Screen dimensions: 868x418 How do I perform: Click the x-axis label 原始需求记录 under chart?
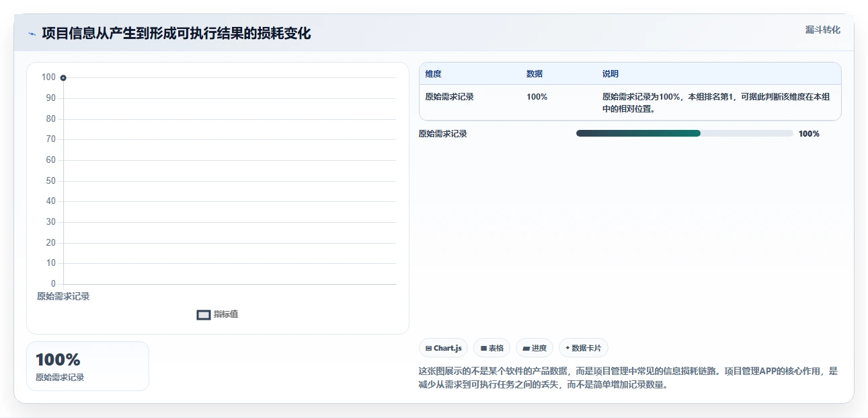63,296
